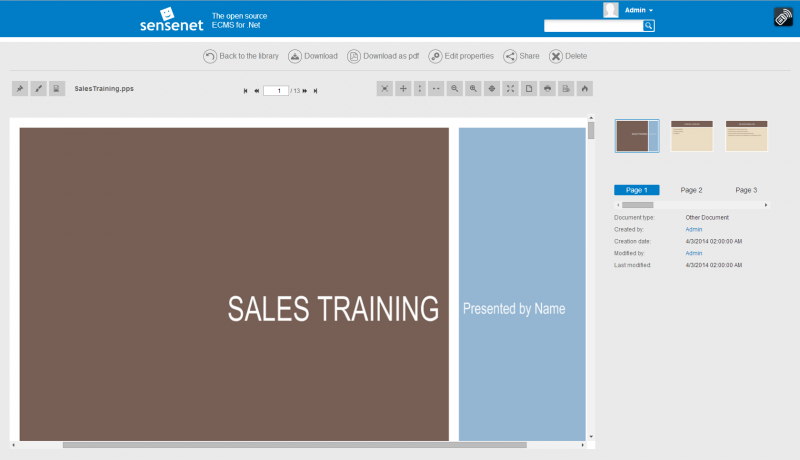Click the Back to the library icon

210,56
